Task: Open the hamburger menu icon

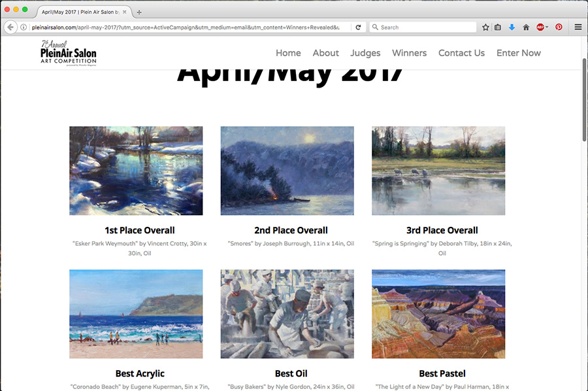Action: pyautogui.click(x=578, y=27)
